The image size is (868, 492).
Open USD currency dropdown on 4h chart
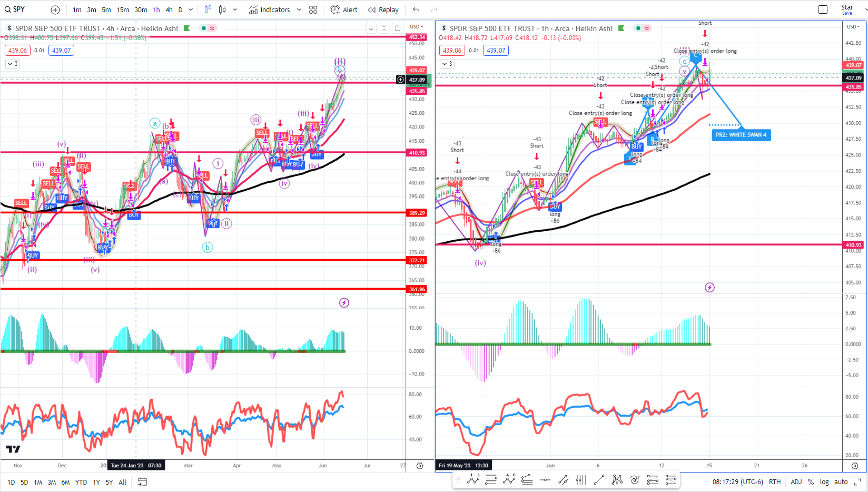[417, 27]
